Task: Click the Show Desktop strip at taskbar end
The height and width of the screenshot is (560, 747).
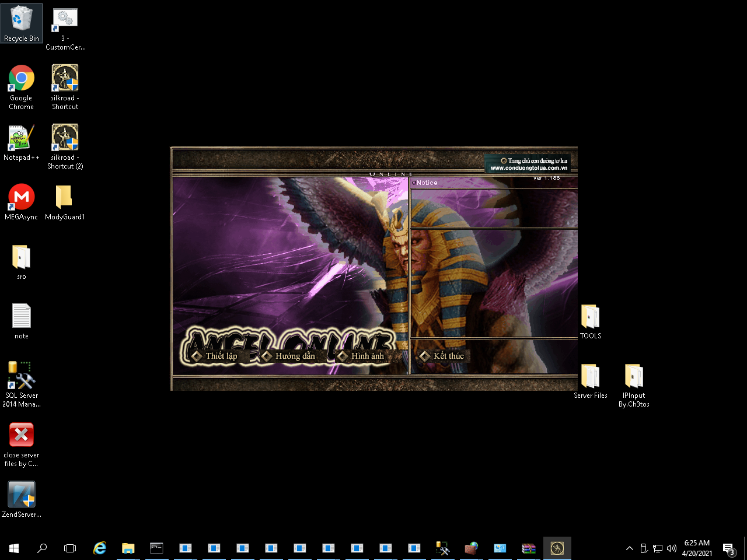Action: click(745, 548)
